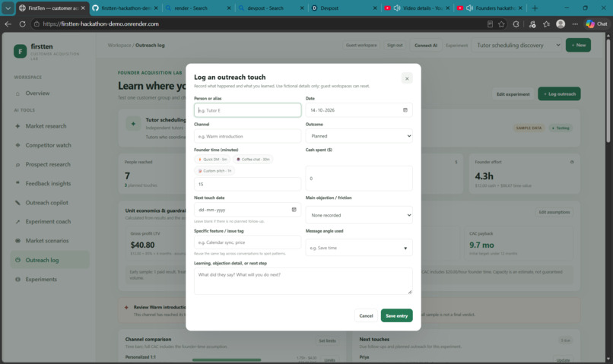Go back with the browser back arrow
The width and height of the screenshot is (613, 364).
tap(8, 24)
